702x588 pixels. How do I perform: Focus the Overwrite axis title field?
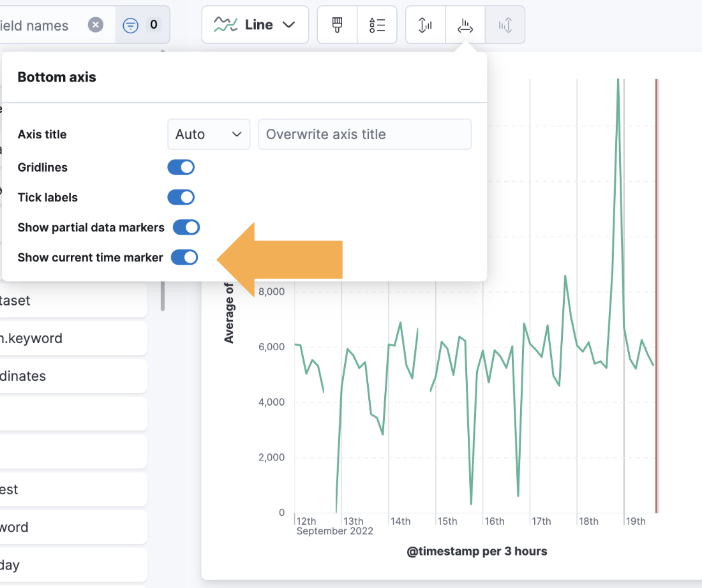(x=364, y=135)
